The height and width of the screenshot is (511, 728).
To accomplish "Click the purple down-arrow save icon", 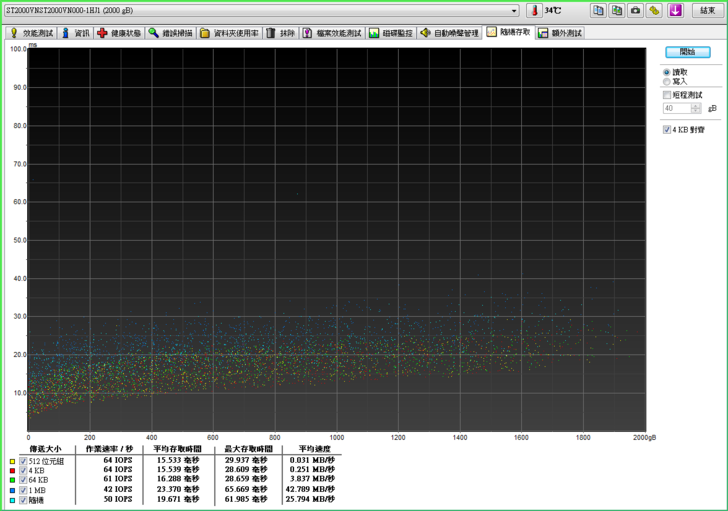I will [x=676, y=10].
